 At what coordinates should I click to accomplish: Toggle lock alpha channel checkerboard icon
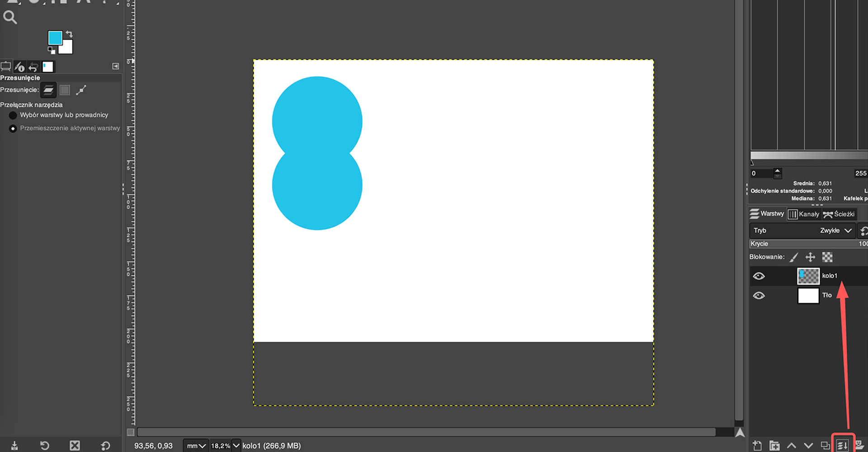827,257
